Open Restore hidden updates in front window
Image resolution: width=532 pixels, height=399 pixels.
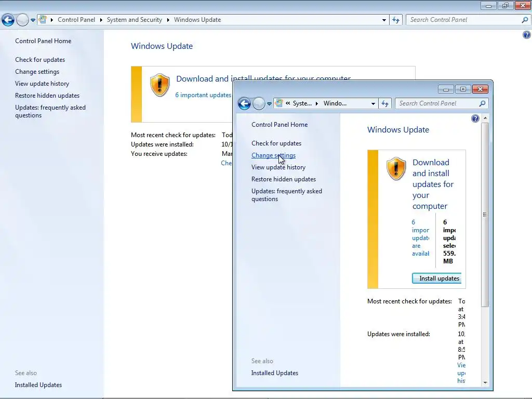pyautogui.click(x=284, y=179)
